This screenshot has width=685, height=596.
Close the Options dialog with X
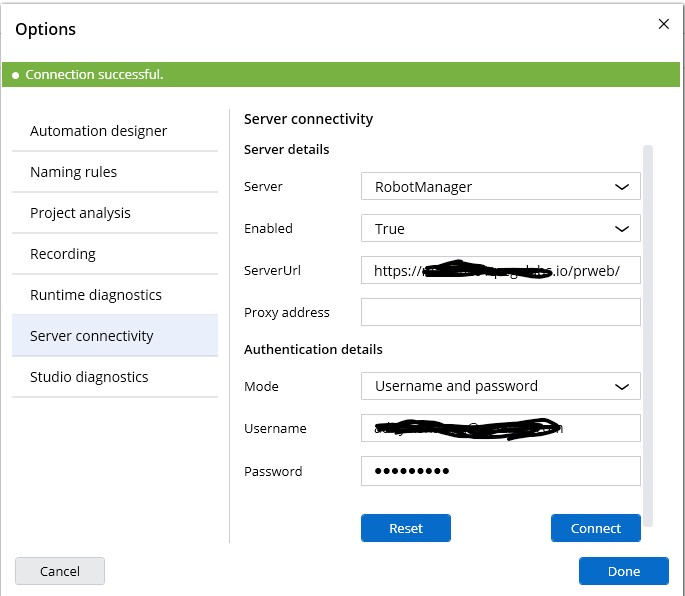click(663, 24)
